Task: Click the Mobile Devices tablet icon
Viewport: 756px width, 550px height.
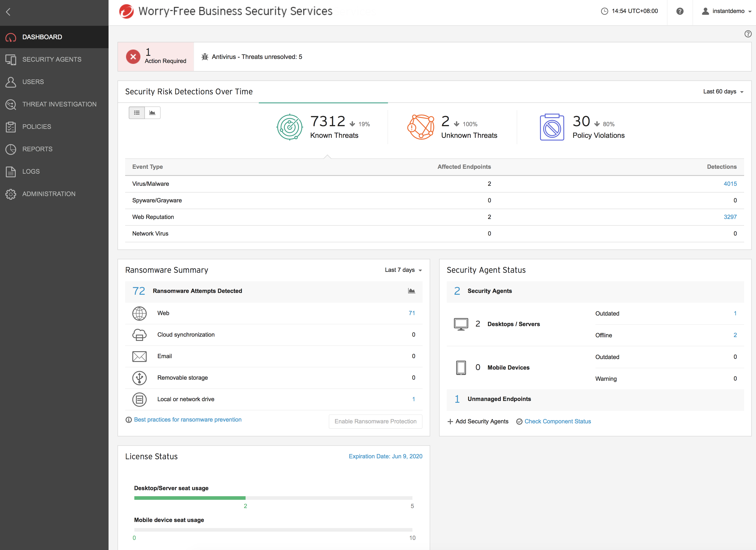Action: 461,368
